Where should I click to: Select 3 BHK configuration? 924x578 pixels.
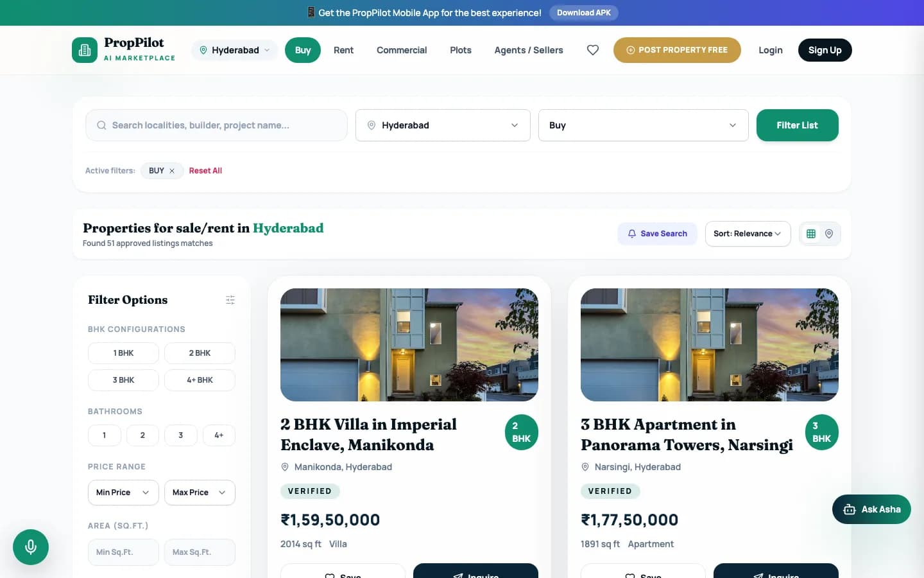(123, 380)
